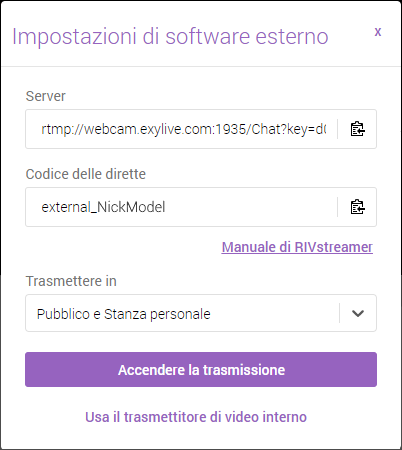Close the external software settings dialog

pyautogui.click(x=378, y=32)
